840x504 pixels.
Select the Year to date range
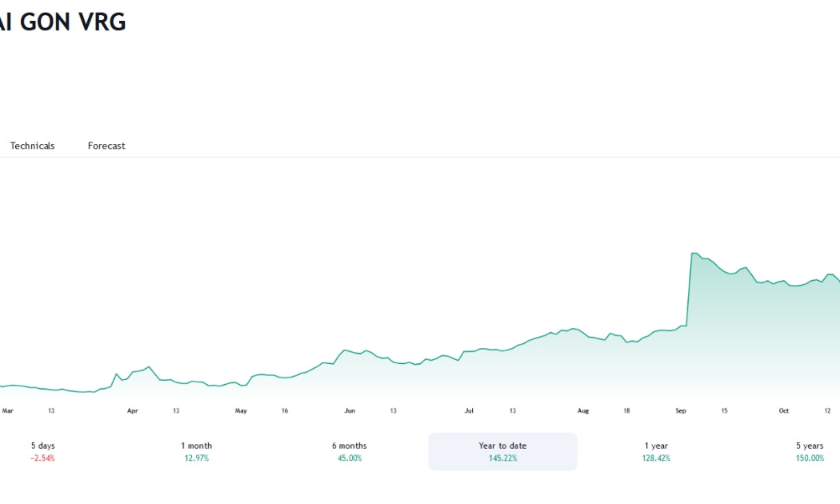[502, 451]
